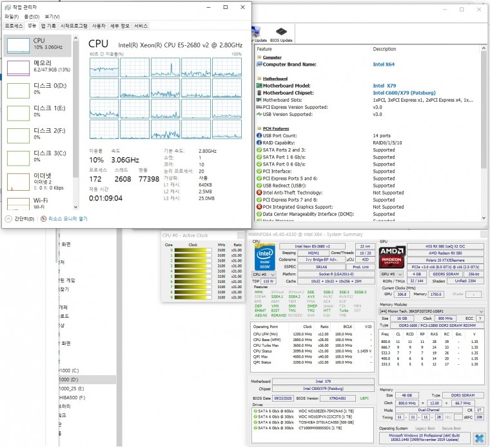
Task: Switch to the 서비스 tab
Action: click(141, 26)
